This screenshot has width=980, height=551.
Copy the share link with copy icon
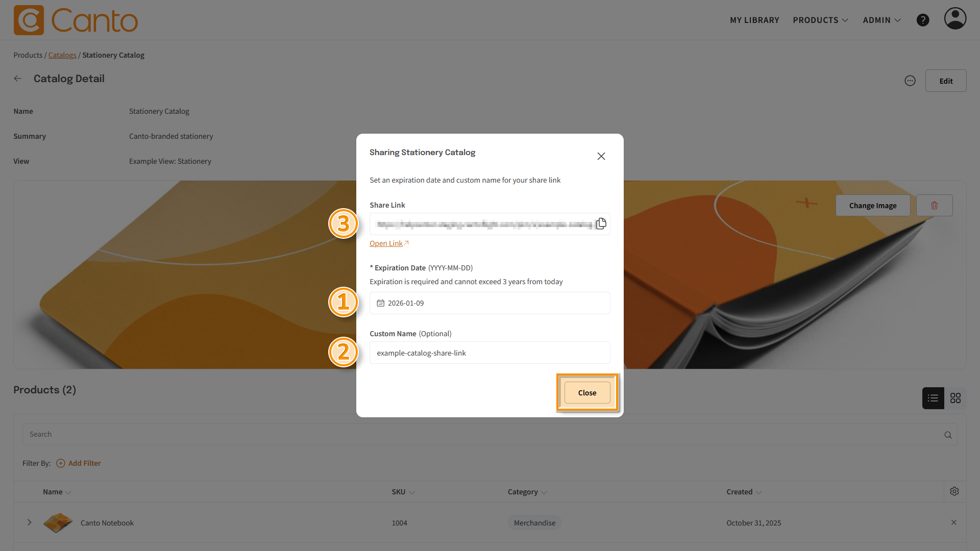tap(601, 223)
